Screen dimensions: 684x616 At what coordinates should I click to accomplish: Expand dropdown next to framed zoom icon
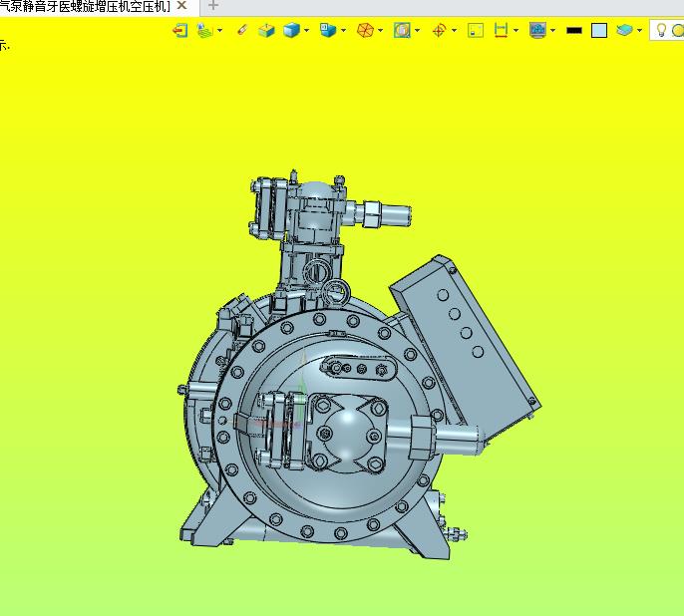click(417, 31)
